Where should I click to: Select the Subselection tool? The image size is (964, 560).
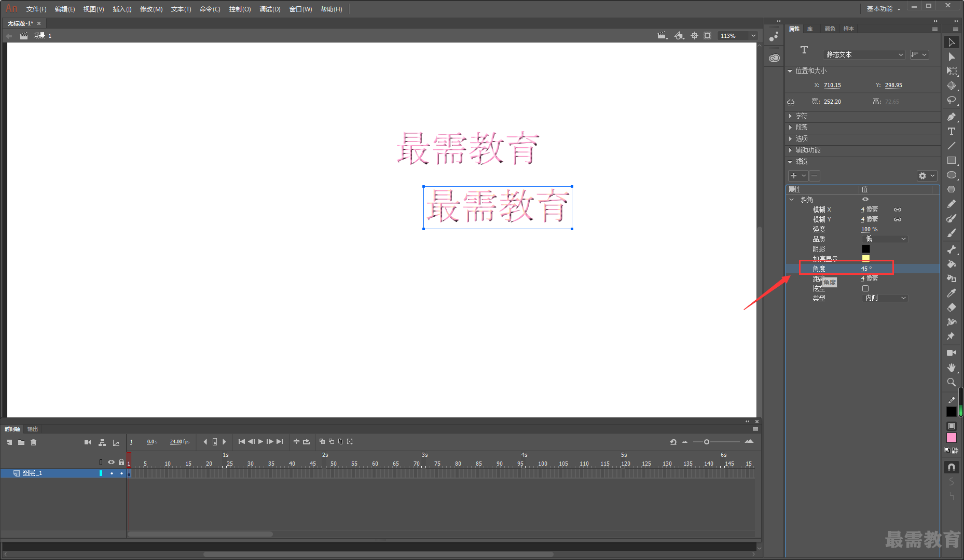pos(952,57)
